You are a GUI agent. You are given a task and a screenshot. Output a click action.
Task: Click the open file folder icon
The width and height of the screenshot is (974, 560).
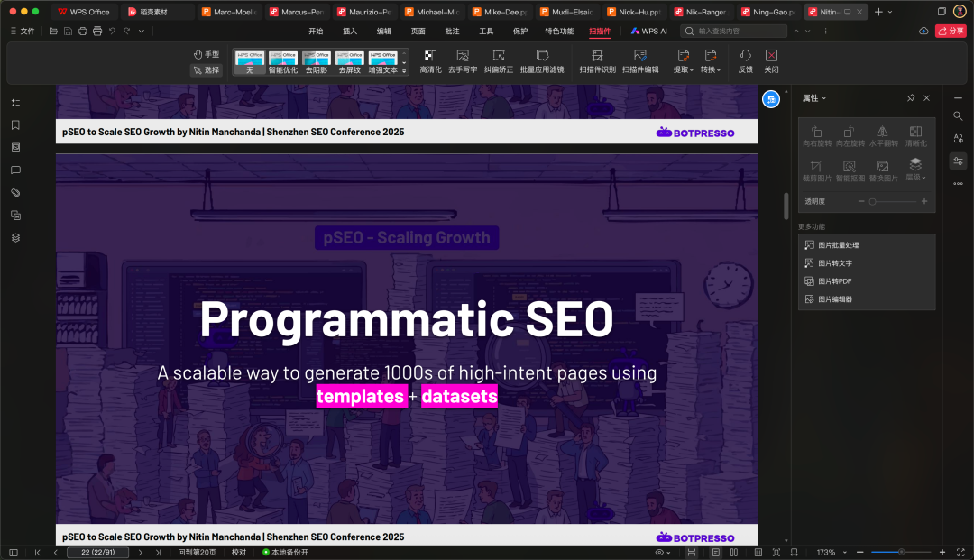(x=53, y=31)
